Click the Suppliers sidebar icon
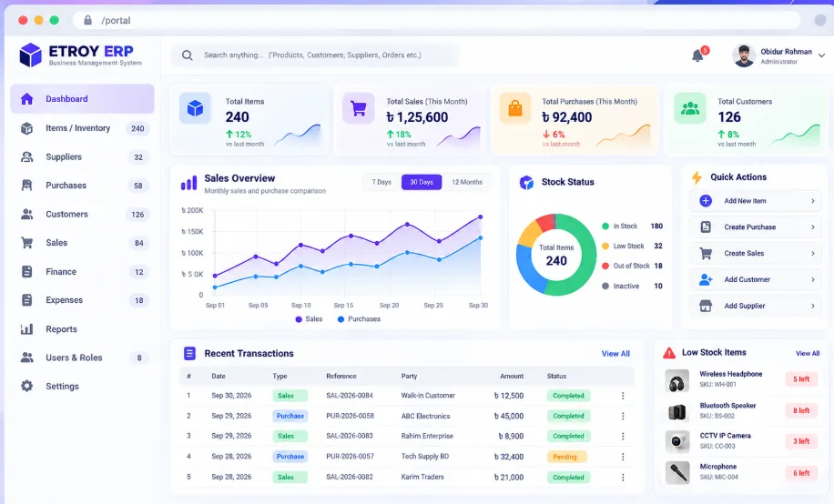 click(x=26, y=156)
